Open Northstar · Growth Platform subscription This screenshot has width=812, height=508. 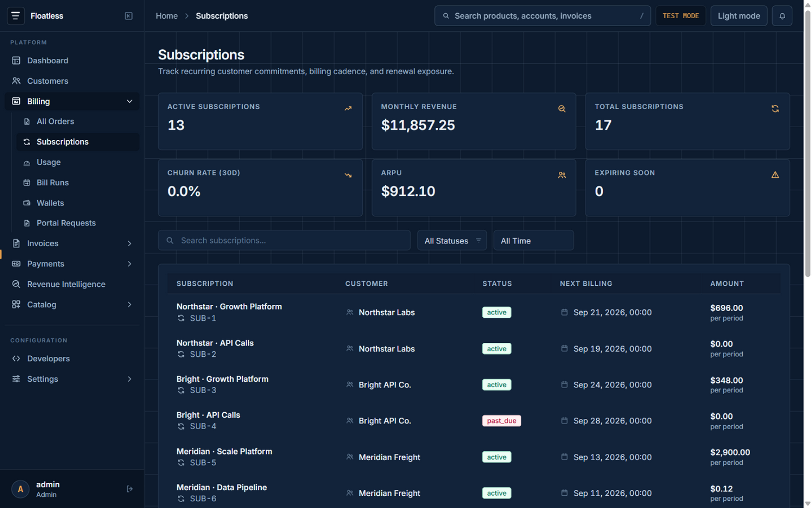[x=229, y=306]
